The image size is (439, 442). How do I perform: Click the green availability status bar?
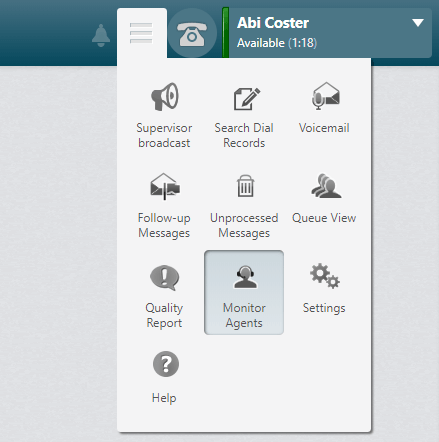click(x=226, y=33)
